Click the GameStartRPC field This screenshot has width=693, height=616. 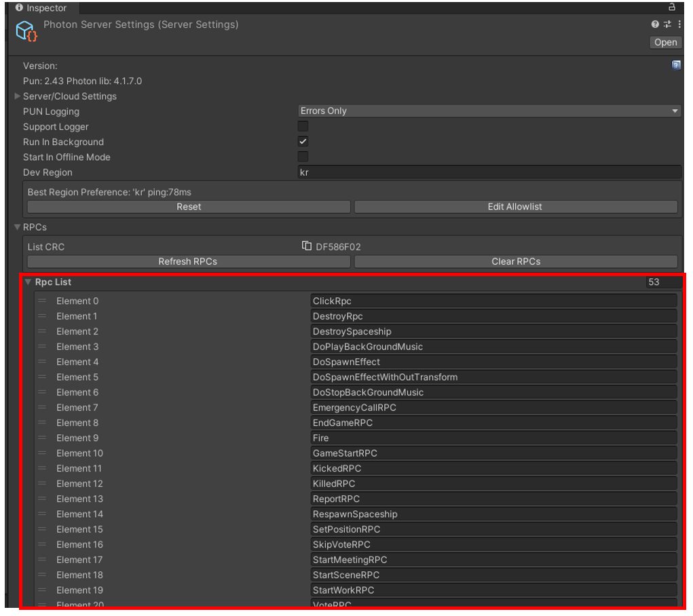493,453
